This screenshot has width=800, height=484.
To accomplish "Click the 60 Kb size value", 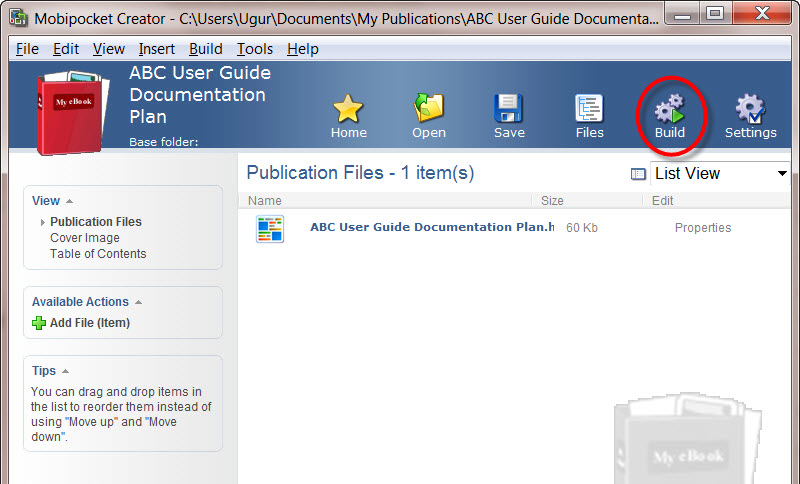I will pos(582,227).
